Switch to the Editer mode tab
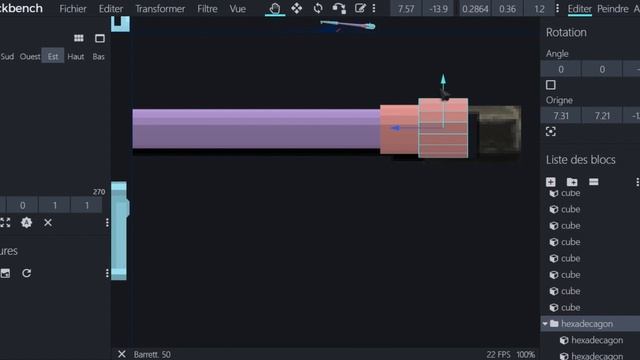 point(580,9)
